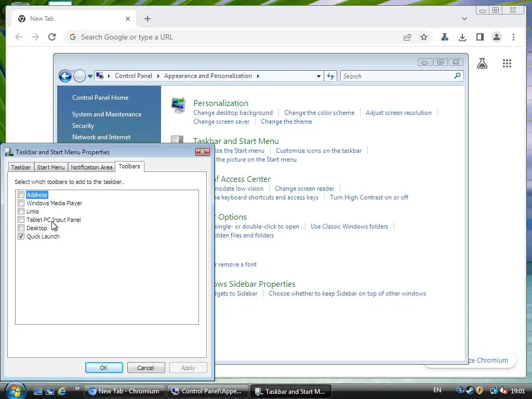Check the Desktop toolbar checkbox
Image resolution: width=532 pixels, height=399 pixels.
coord(21,228)
